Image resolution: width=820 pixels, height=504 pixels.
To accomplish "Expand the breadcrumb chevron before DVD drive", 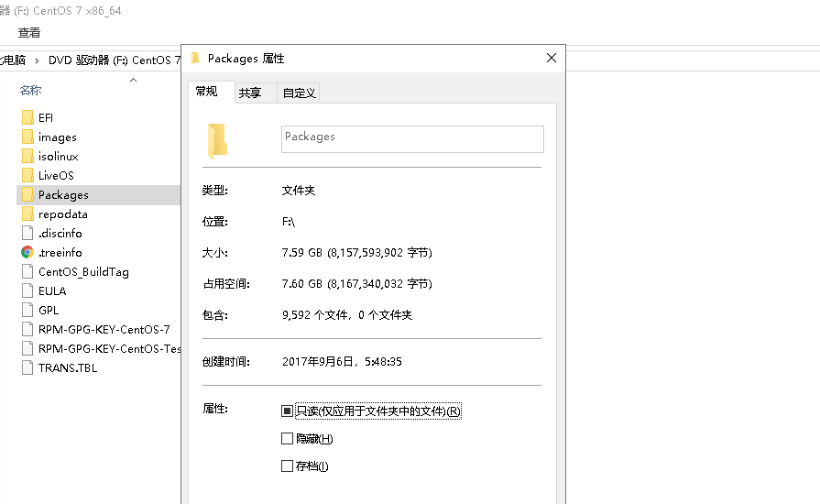I will pos(37,60).
